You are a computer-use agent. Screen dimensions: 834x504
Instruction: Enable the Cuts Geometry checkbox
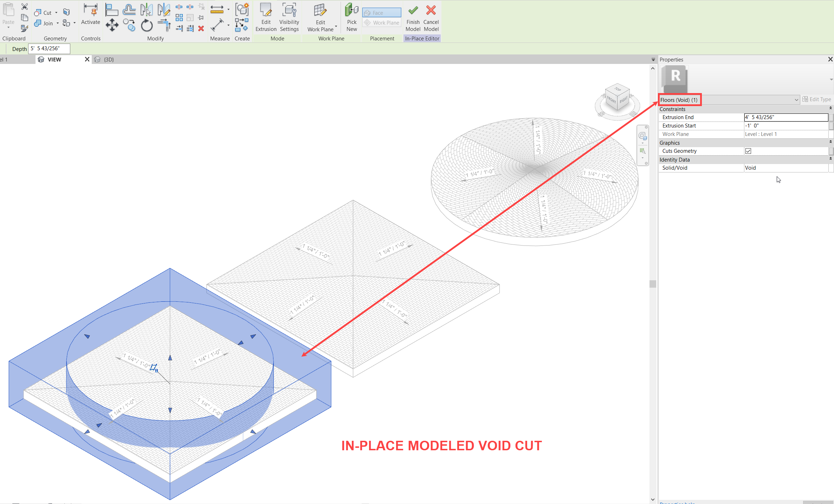pos(748,151)
